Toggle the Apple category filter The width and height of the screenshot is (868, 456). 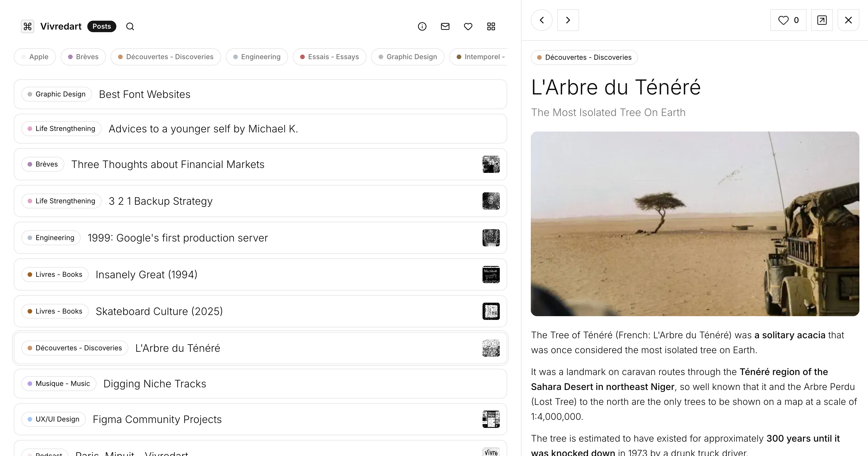tap(35, 57)
